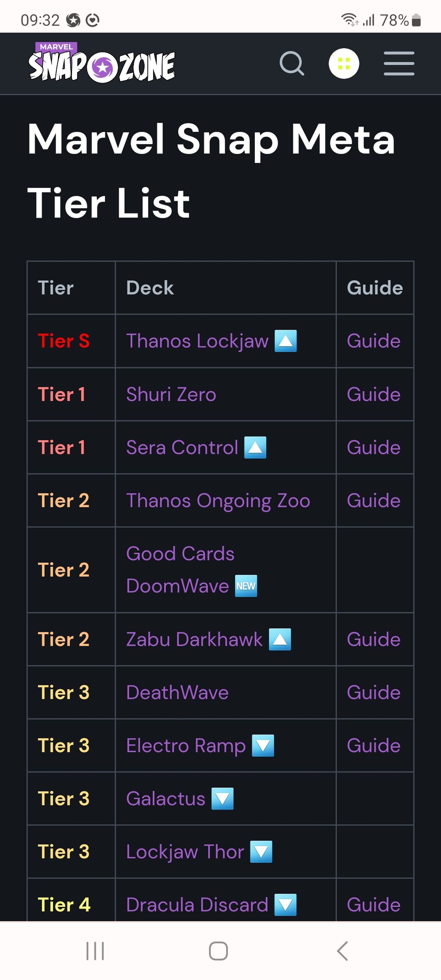
Task: Open Galactus deck link
Action: pos(165,799)
